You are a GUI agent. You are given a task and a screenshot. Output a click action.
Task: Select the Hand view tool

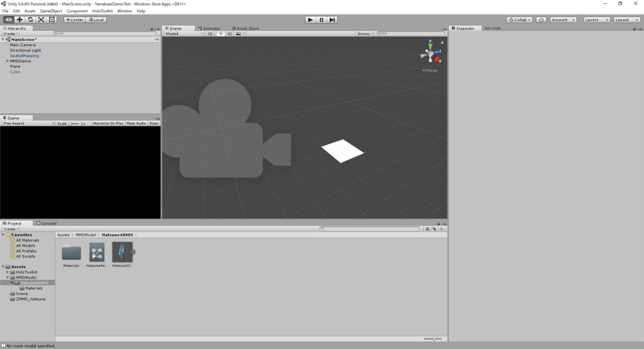coord(9,19)
